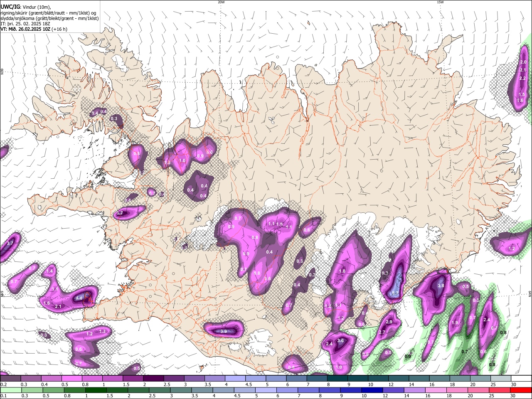
Task: Click the light green swatch above lower-scale '0.1'
Action: coord(10,390)
